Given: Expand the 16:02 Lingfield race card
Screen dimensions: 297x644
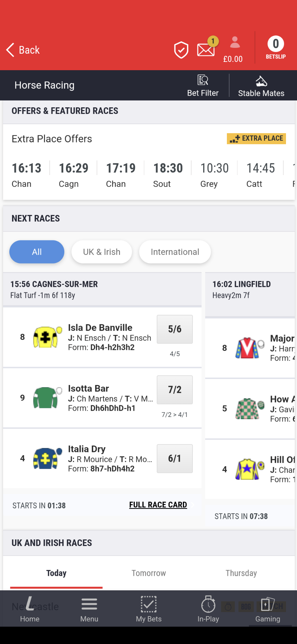Looking at the screenshot, I should tap(250, 289).
